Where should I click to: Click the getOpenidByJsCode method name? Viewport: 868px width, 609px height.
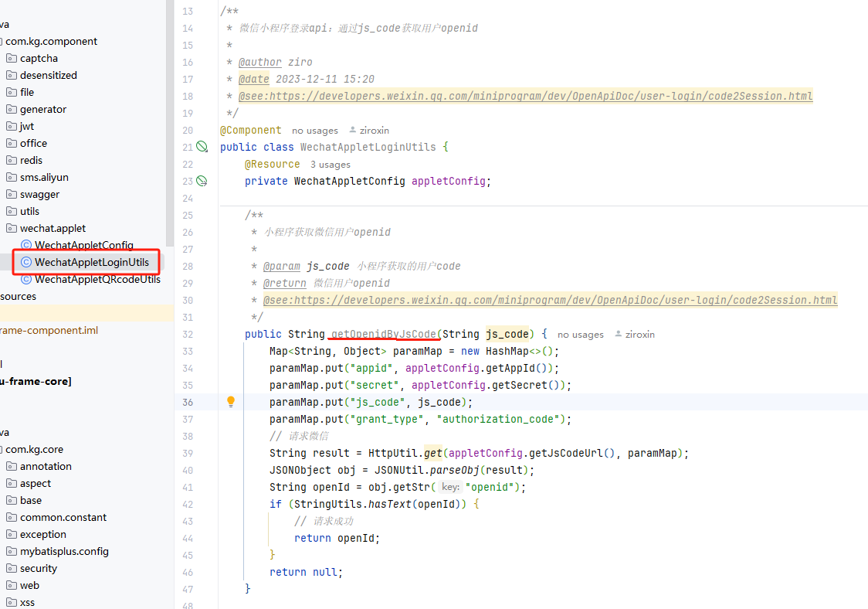coord(384,334)
